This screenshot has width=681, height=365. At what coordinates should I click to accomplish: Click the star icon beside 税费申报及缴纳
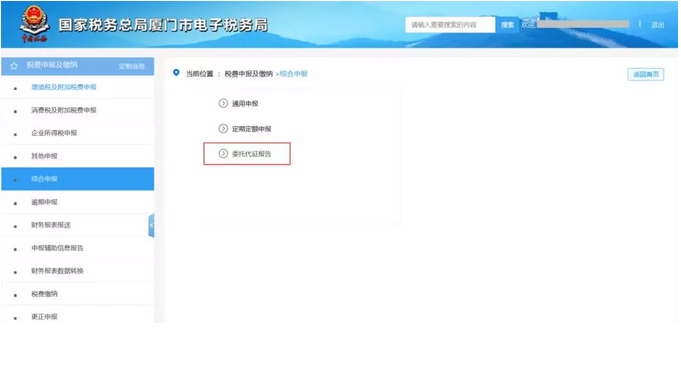(x=14, y=66)
